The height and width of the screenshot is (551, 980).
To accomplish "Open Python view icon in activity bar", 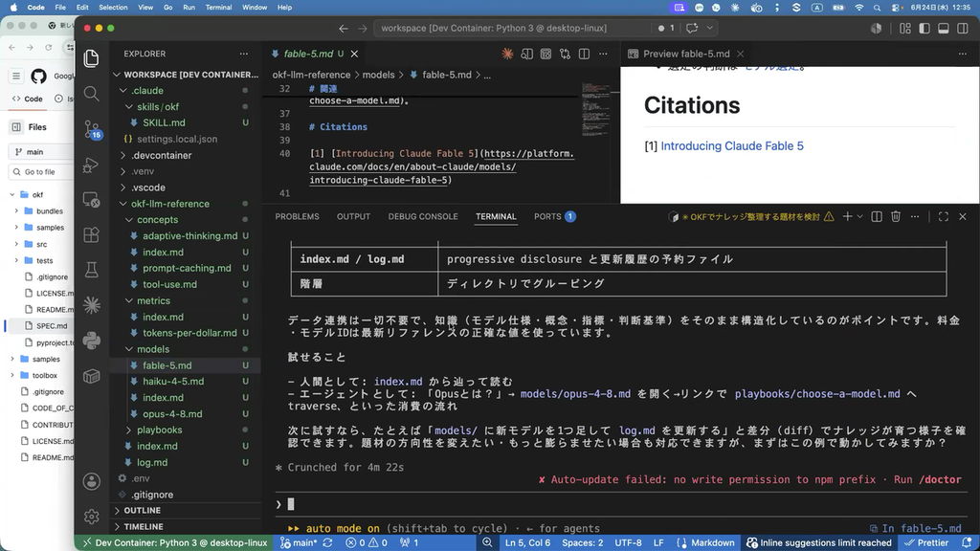I will click(x=91, y=341).
